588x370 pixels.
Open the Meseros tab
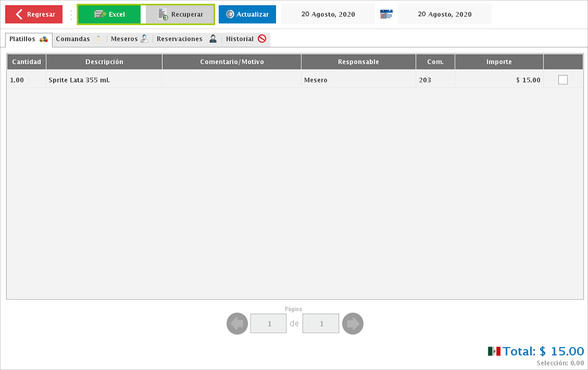pos(124,39)
